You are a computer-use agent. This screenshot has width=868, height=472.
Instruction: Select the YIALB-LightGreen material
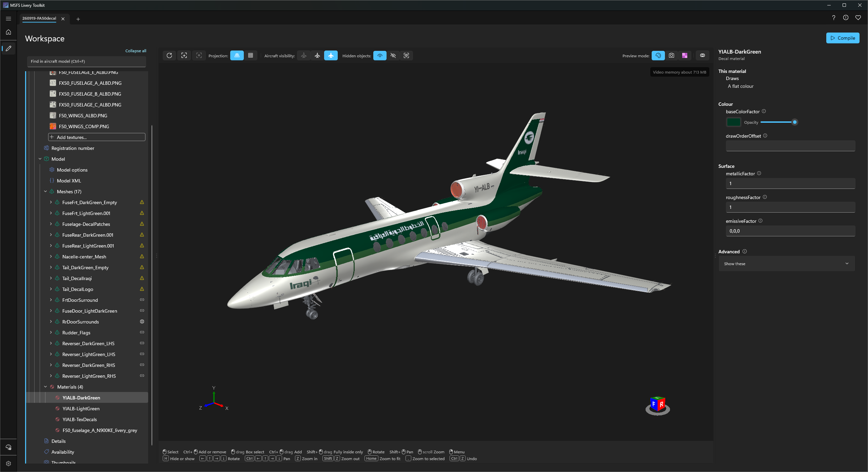[x=81, y=409]
